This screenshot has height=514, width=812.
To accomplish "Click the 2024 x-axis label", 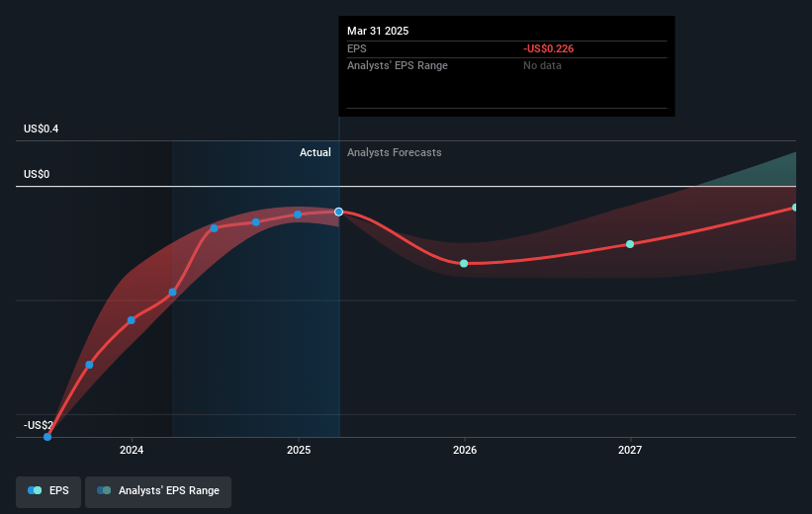I will [x=132, y=450].
